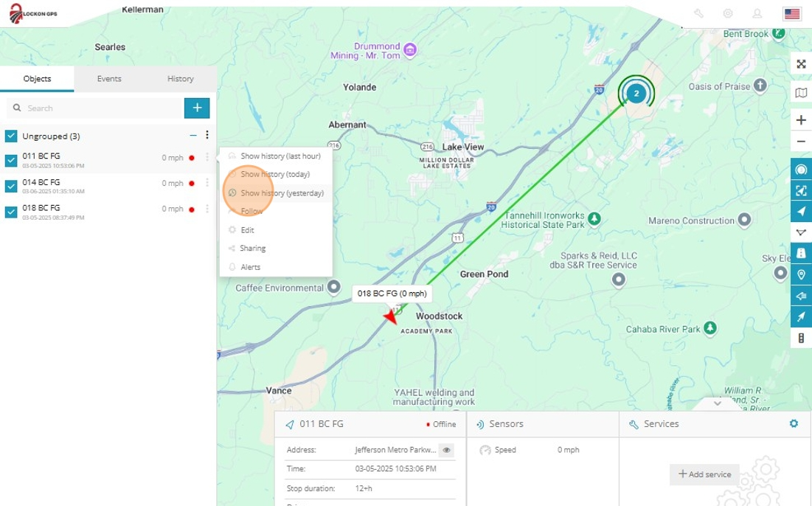
Task: Open the tools wrench icon in header
Action: point(698,14)
